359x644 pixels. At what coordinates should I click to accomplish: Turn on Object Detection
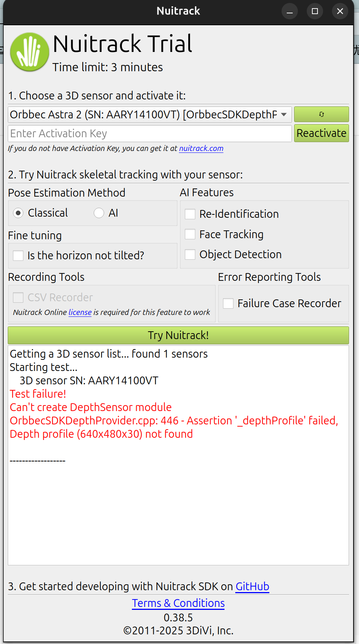[x=190, y=254]
